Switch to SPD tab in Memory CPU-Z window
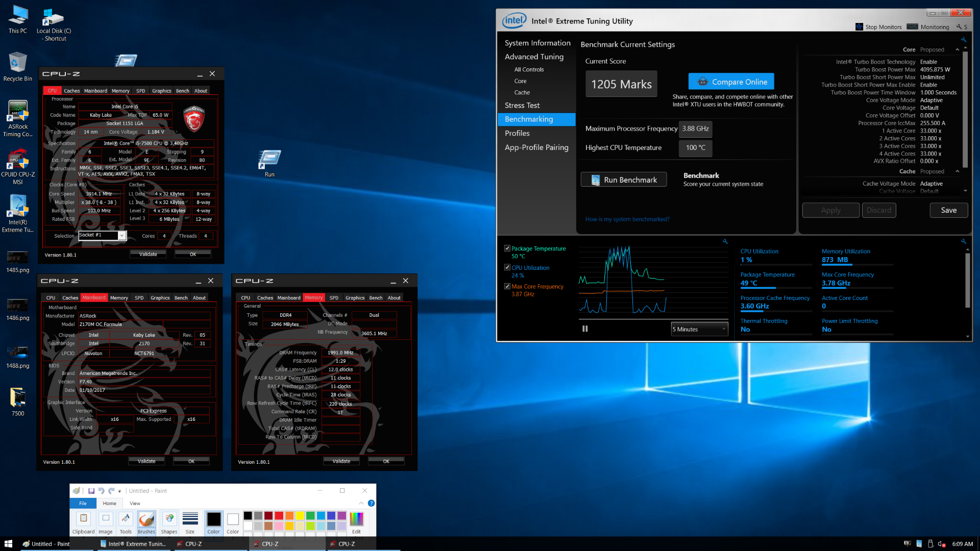 pyautogui.click(x=334, y=298)
